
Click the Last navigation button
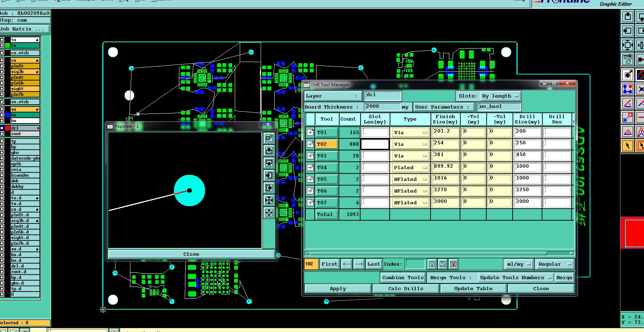tap(373, 264)
